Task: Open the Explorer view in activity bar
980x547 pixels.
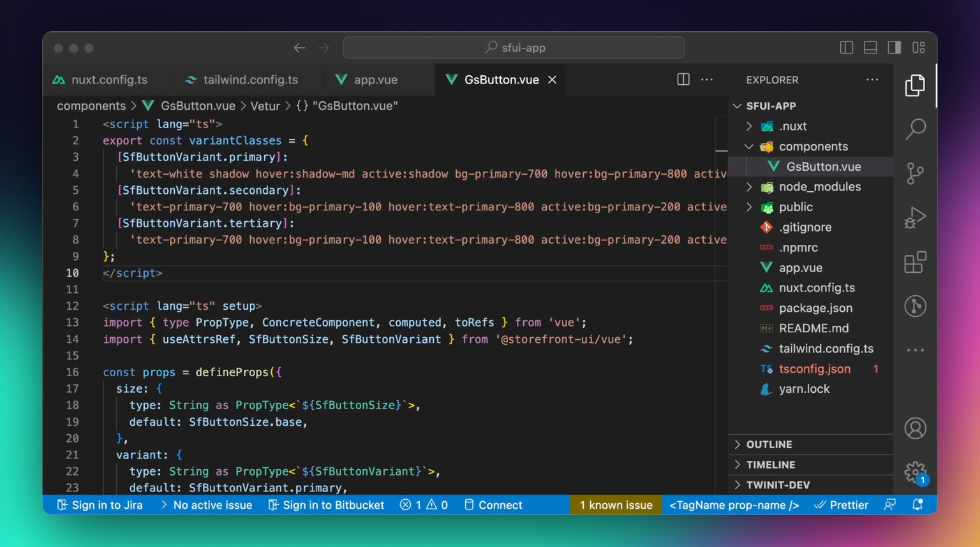Action: 915,85
